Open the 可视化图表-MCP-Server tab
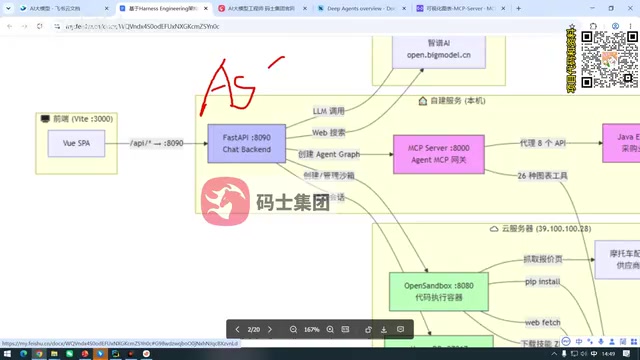Screen dimensions: 640x360 pyautogui.click(x=460, y=8)
